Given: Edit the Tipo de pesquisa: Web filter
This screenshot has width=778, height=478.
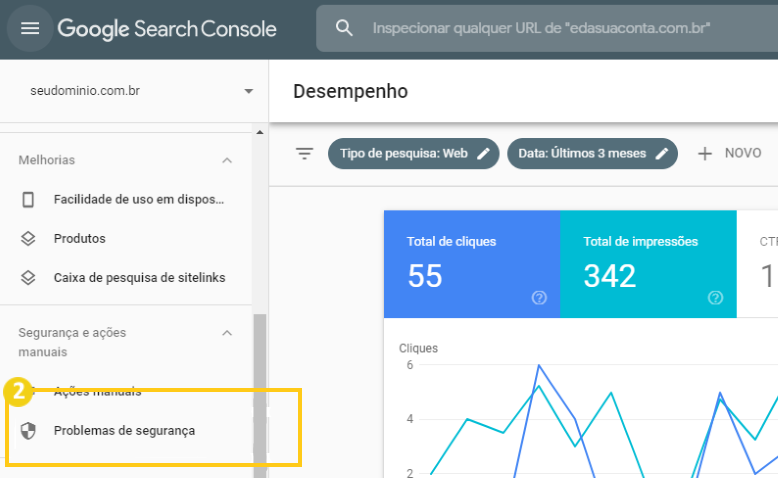Looking at the screenshot, I should click(413, 153).
